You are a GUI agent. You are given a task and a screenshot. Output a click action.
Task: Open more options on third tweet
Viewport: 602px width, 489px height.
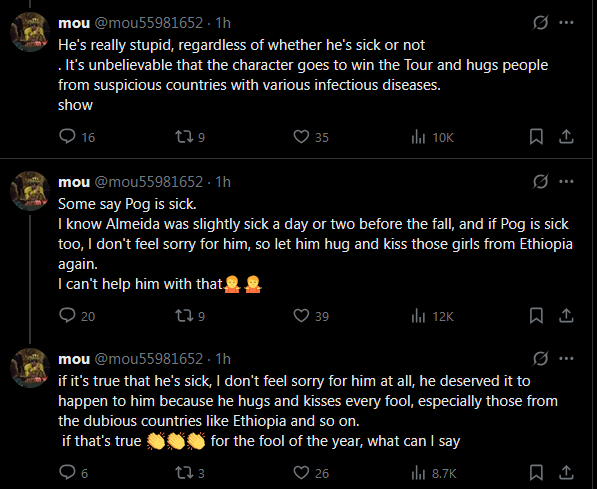[567, 358]
